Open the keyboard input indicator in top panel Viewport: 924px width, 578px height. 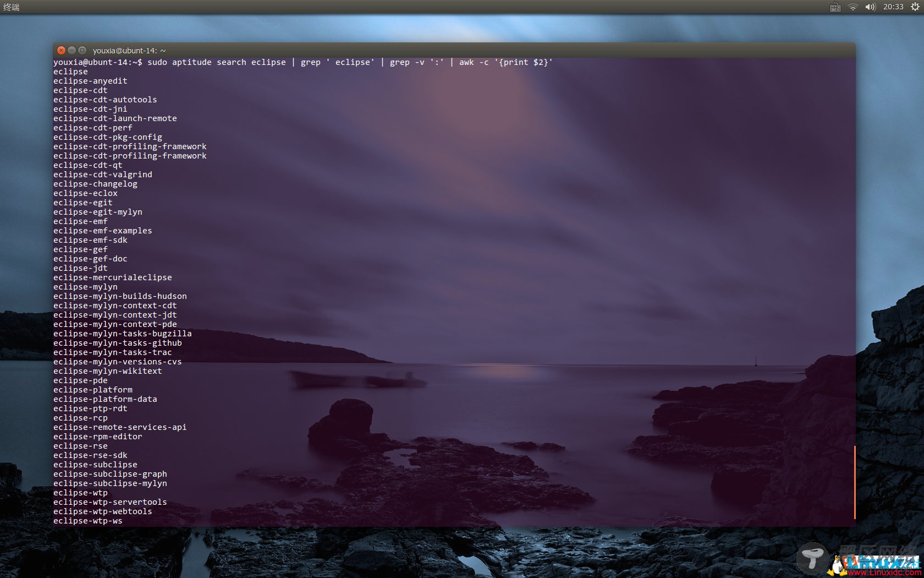pos(835,7)
